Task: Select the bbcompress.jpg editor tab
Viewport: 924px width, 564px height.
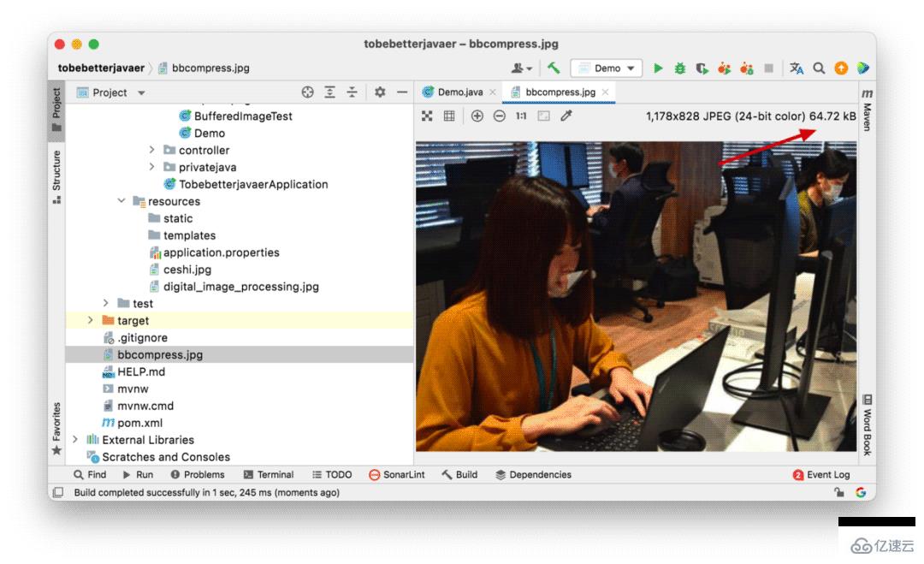Action: pyautogui.click(x=560, y=92)
